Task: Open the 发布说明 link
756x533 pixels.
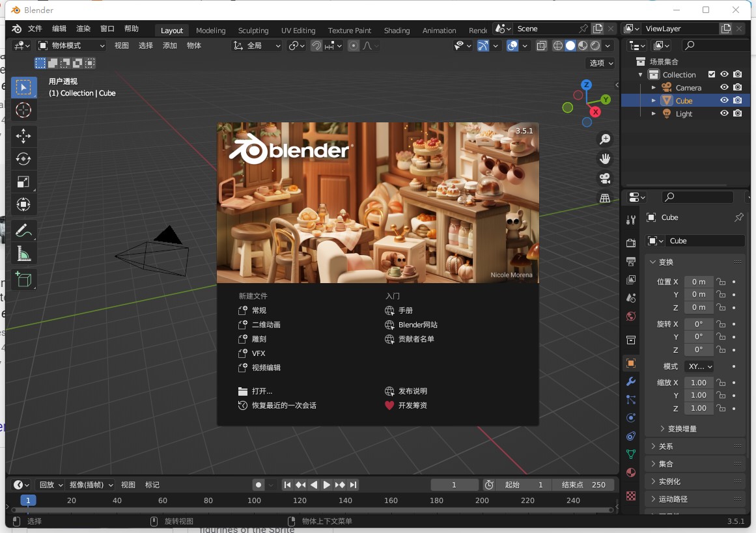Action: pyautogui.click(x=406, y=391)
